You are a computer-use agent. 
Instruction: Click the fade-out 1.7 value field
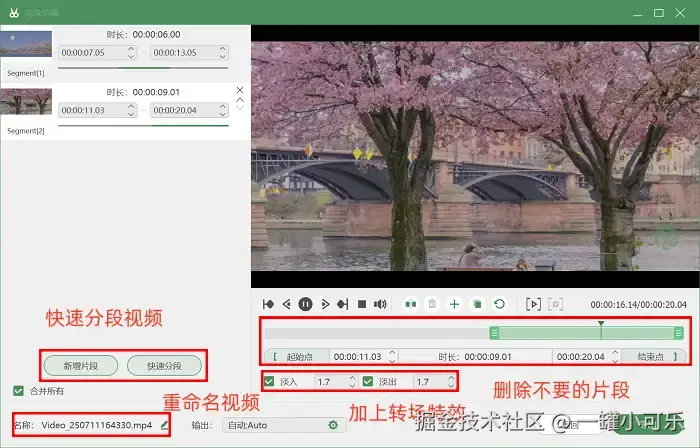tap(434, 382)
